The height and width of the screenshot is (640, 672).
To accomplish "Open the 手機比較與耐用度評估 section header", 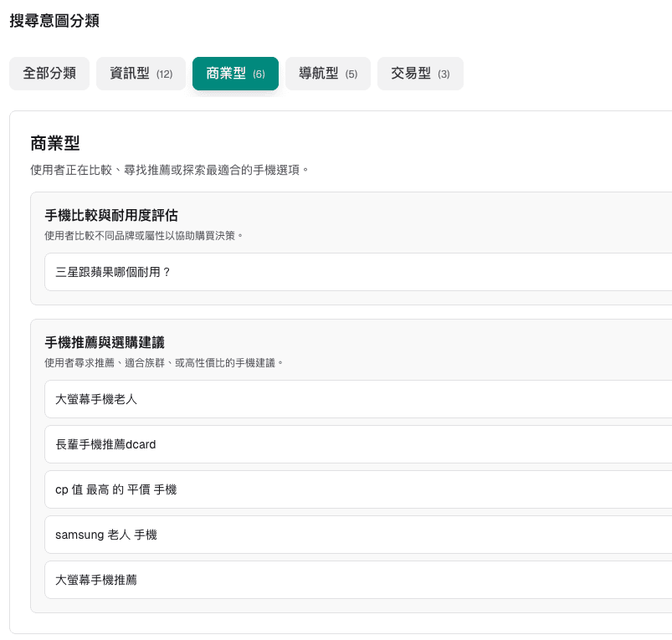I will [x=109, y=215].
